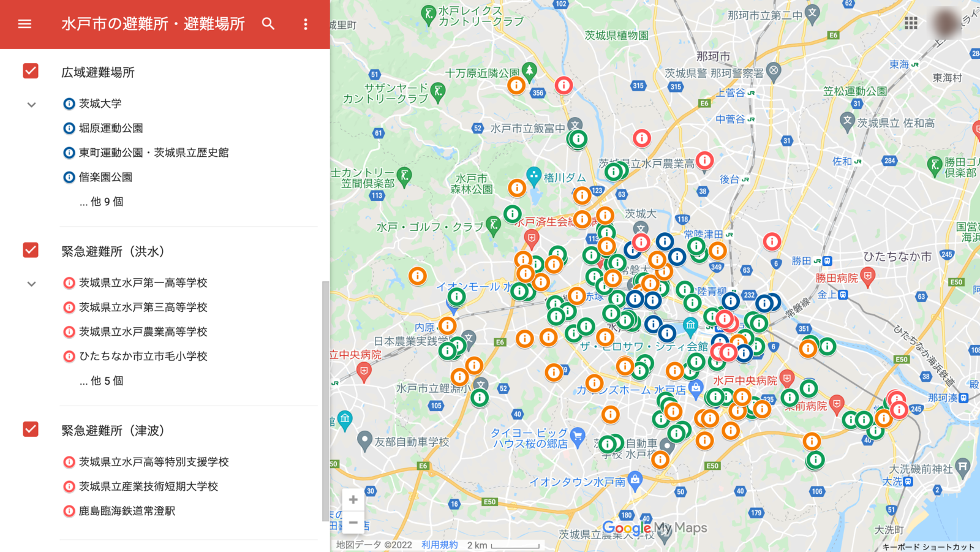
Task: Collapse the 広域避難場所 list chevron
Action: [x=32, y=105]
